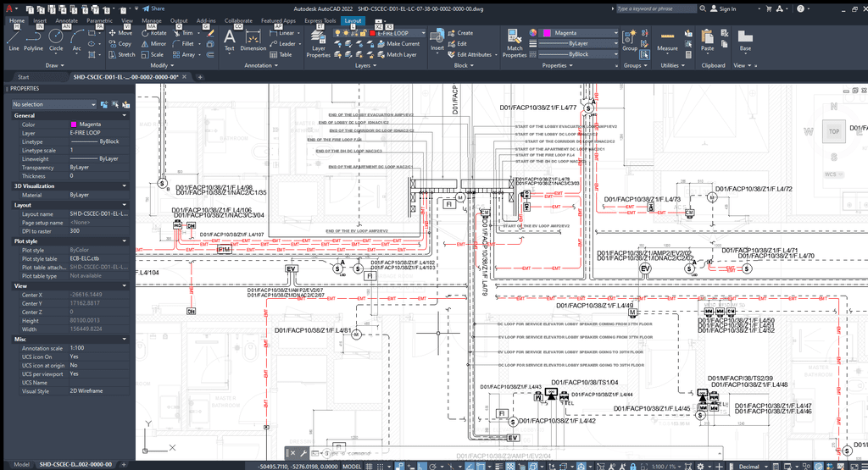This screenshot has width=868, height=470.
Task: Click the Match Properties tool
Action: click(x=515, y=42)
